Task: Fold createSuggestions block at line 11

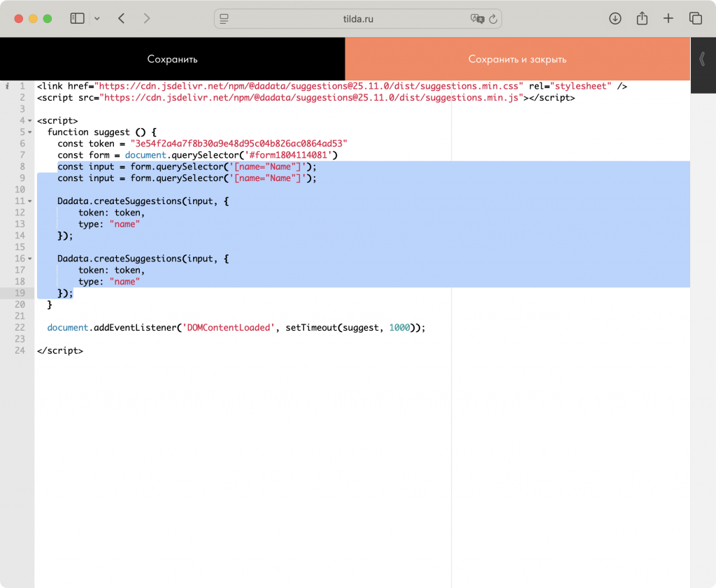Action: (30, 201)
